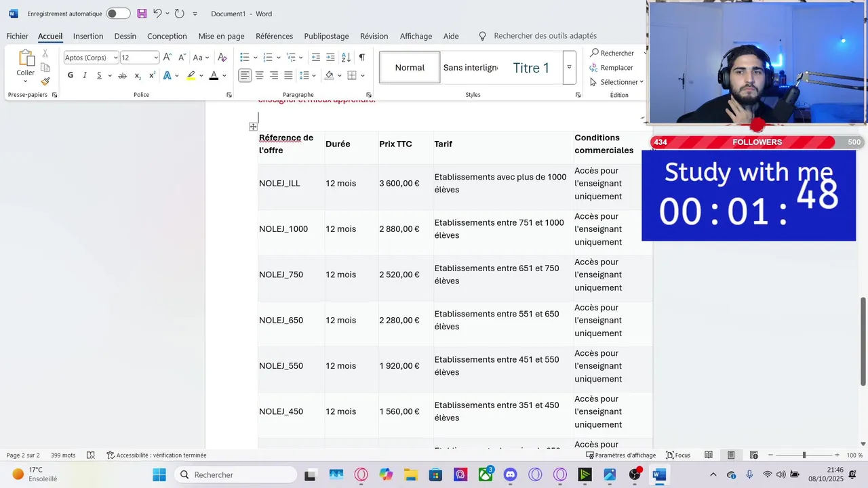Click the Coller paste button
Image resolution: width=868 pixels, height=488 pixels.
pos(26,66)
